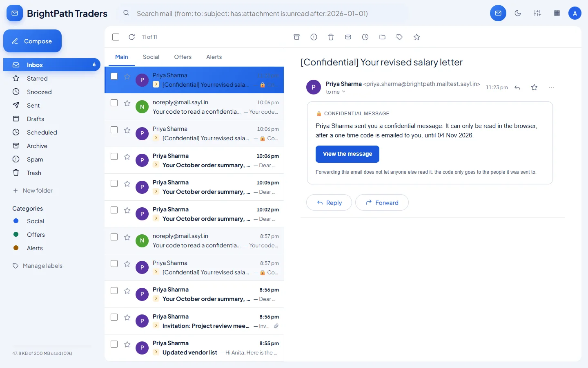Check the 8:57 pm noreply email checkbox
Image resolution: width=588 pixels, height=368 pixels.
pyautogui.click(x=114, y=237)
